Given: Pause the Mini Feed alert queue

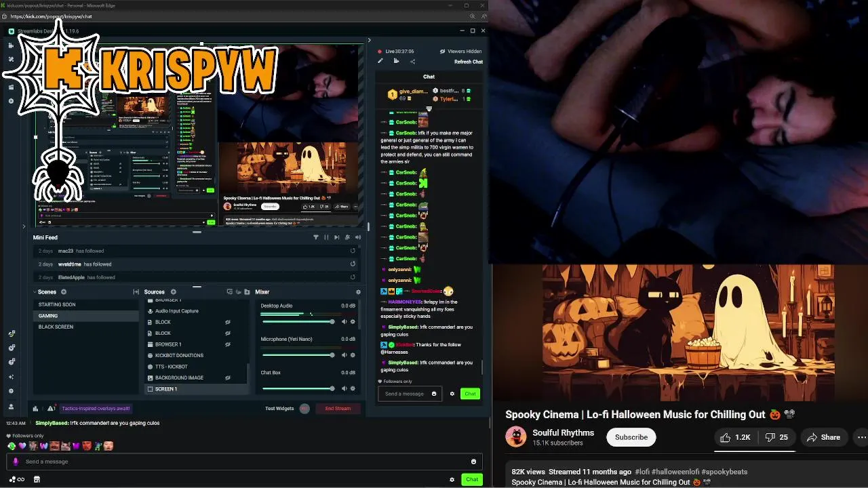Looking at the screenshot, I should pyautogui.click(x=326, y=237).
